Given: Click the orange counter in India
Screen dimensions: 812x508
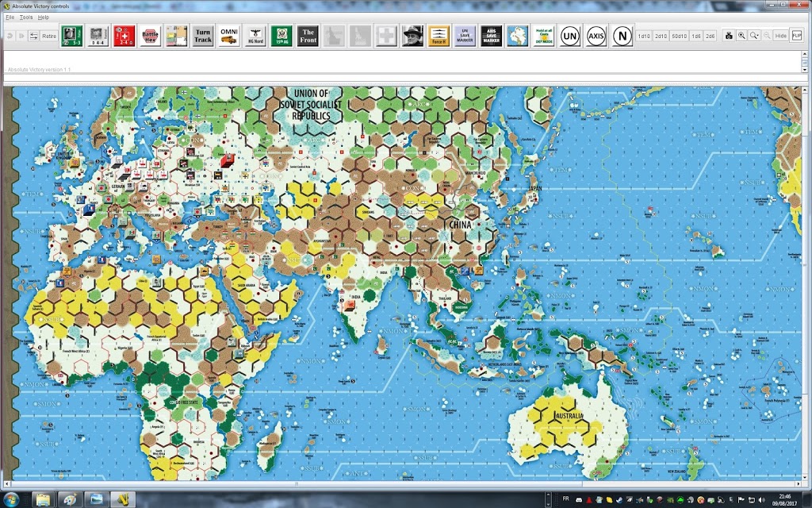Looking at the screenshot, I should click(350, 306).
